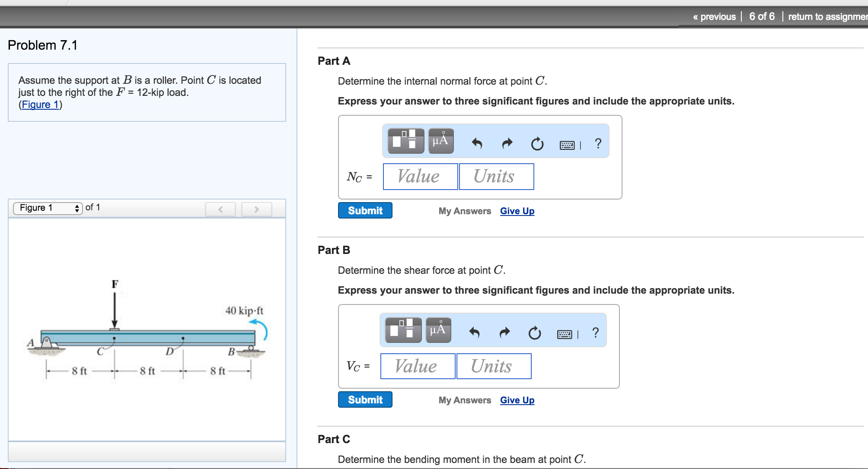
Task: Click Part B templates fraction icon
Action: (403, 330)
